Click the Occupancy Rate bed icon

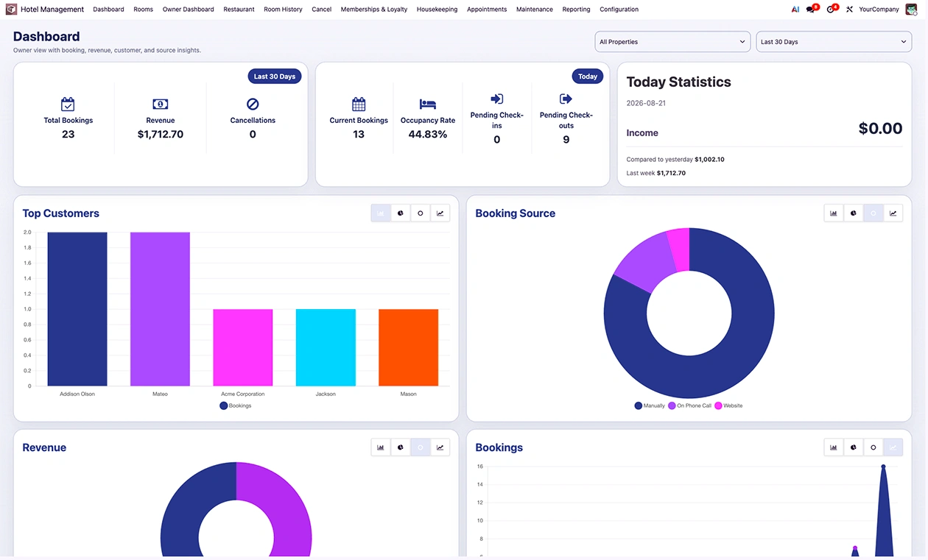428,104
